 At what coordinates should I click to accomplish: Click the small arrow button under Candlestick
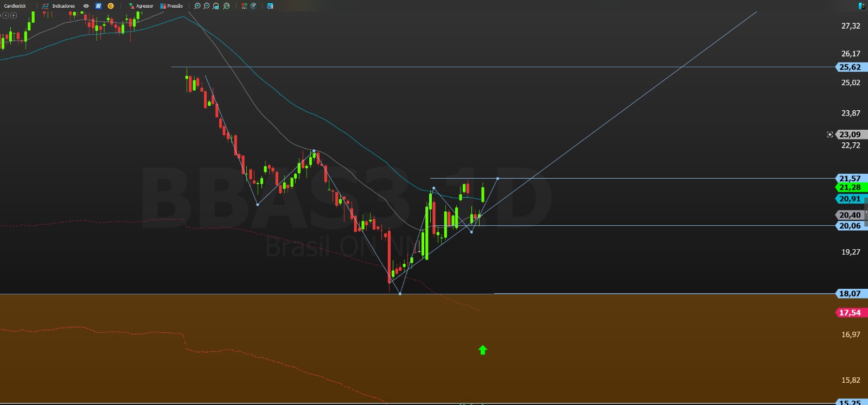5,15
